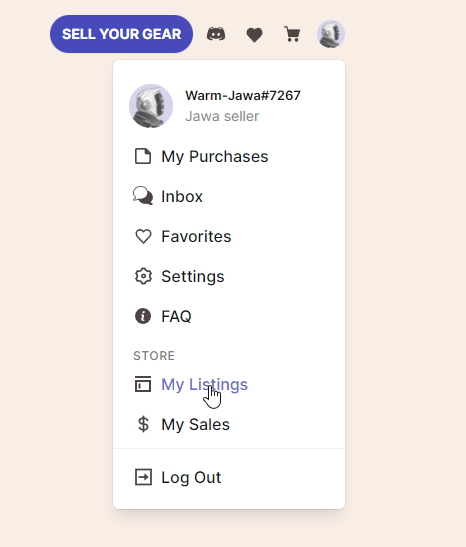This screenshot has height=547, width=466.
Task: Click the SELL YOUR GEAR button
Action: (121, 34)
